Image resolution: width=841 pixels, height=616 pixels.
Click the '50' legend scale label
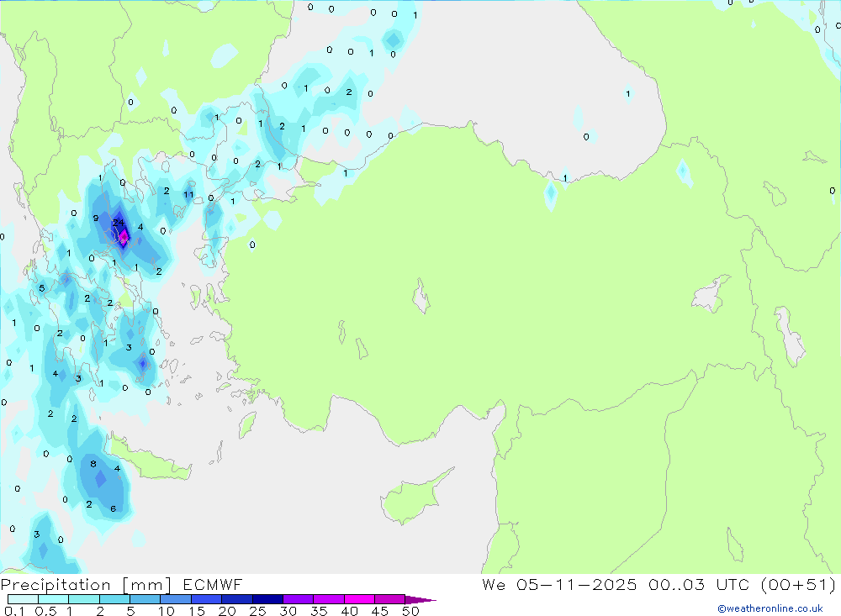point(411,611)
